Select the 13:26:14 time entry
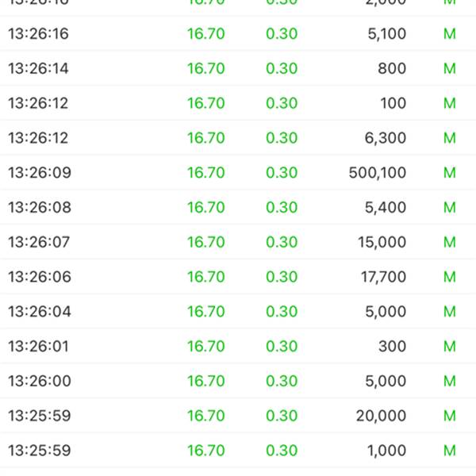The image size is (476, 476). [38, 69]
